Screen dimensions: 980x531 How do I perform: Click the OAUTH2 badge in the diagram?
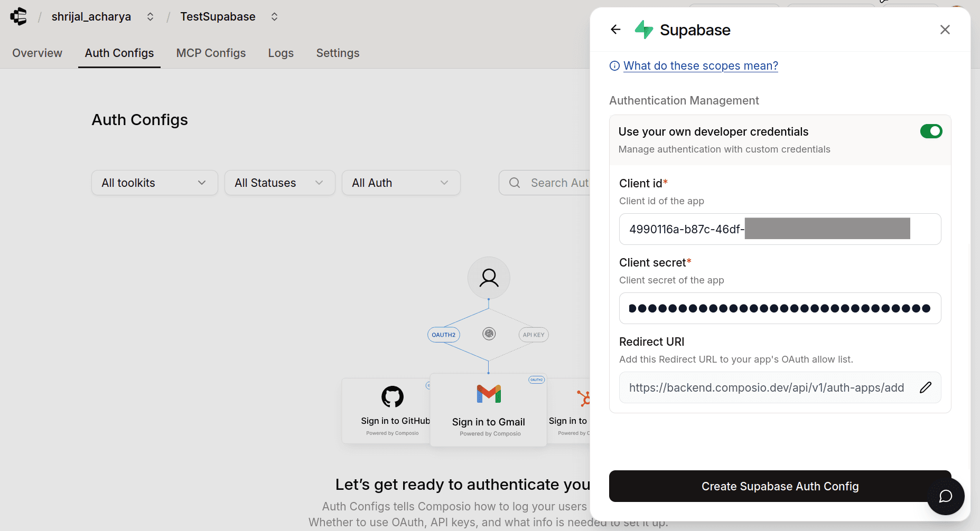coord(444,335)
